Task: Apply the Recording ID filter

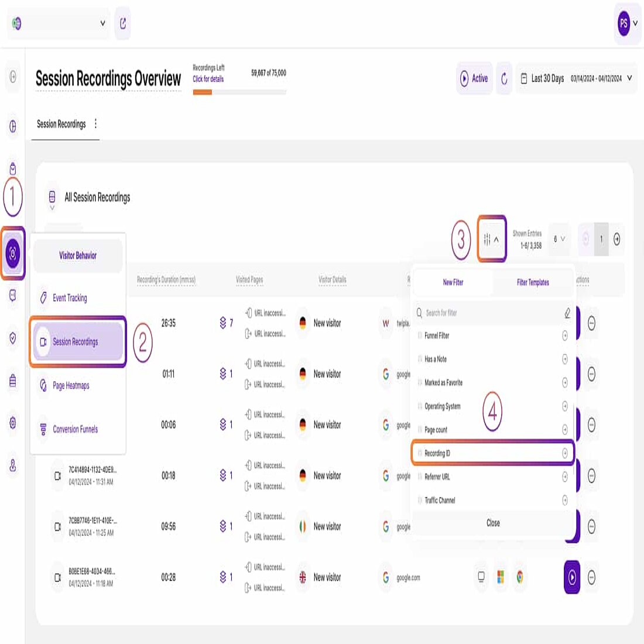Action: pyautogui.click(x=492, y=453)
